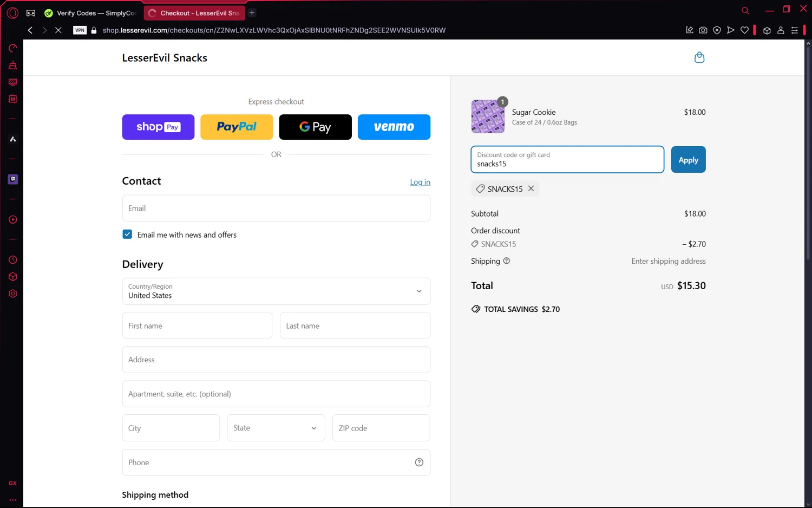Screen dimensions: 812x508
Task: Pay with Shop Pay
Action: click(x=158, y=127)
